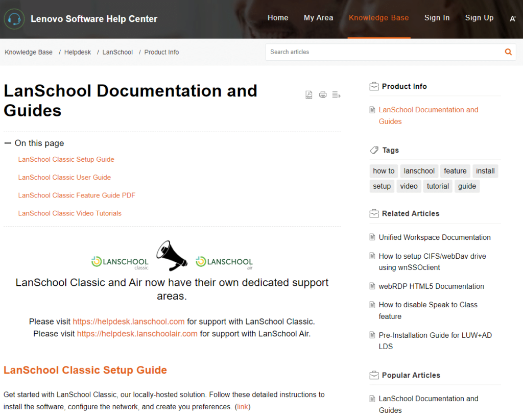Click the Related Articles section icon
The height and width of the screenshot is (420, 523).
(x=374, y=214)
